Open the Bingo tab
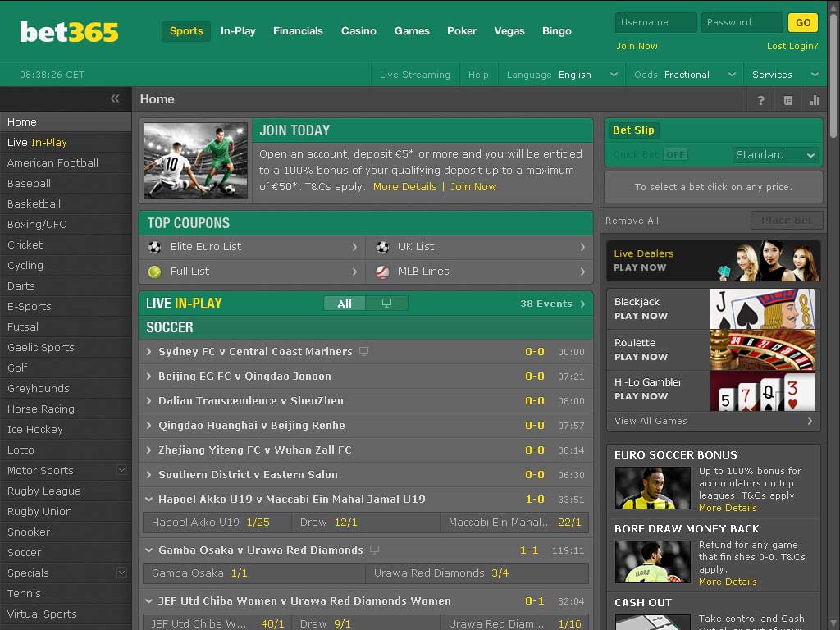The height and width of the screenshot is (630, 840). [x=557, y=31]
